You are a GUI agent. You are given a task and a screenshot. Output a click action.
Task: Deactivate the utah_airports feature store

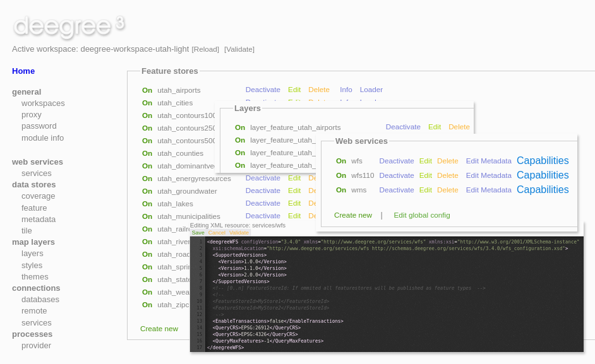click(263, 90)
